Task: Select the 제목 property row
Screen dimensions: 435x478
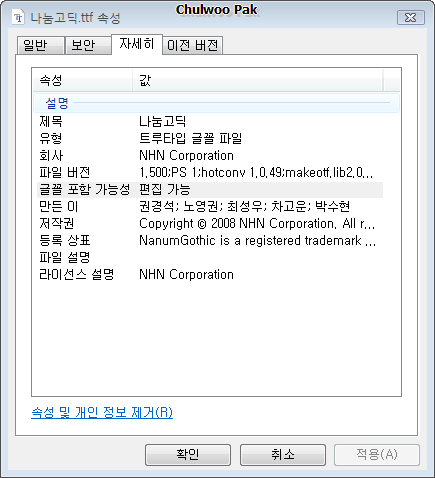Action: (x=210, y=121)
